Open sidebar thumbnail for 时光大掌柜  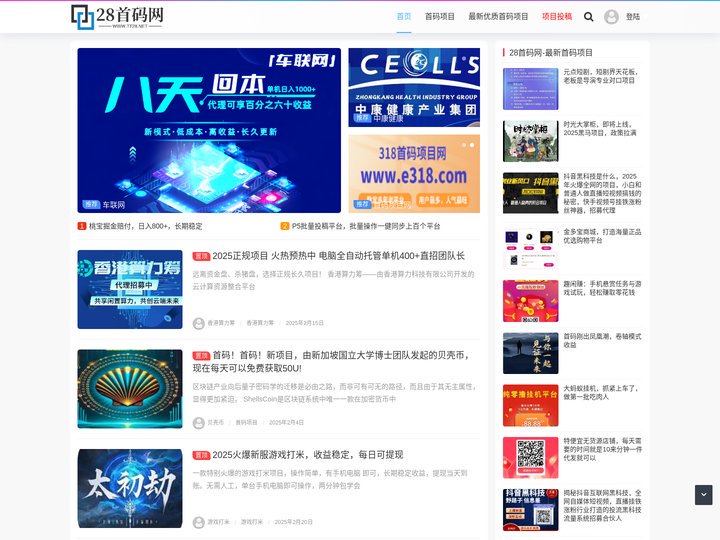pos(530,141)
